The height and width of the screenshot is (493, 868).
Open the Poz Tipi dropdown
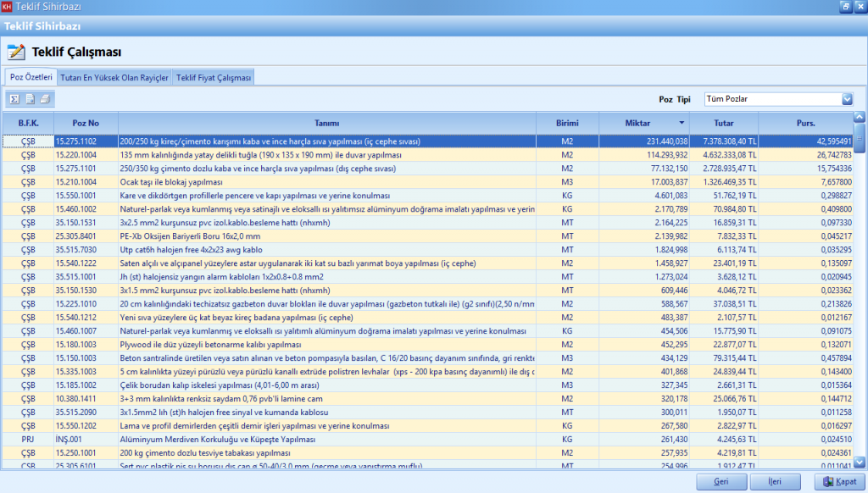847,99
